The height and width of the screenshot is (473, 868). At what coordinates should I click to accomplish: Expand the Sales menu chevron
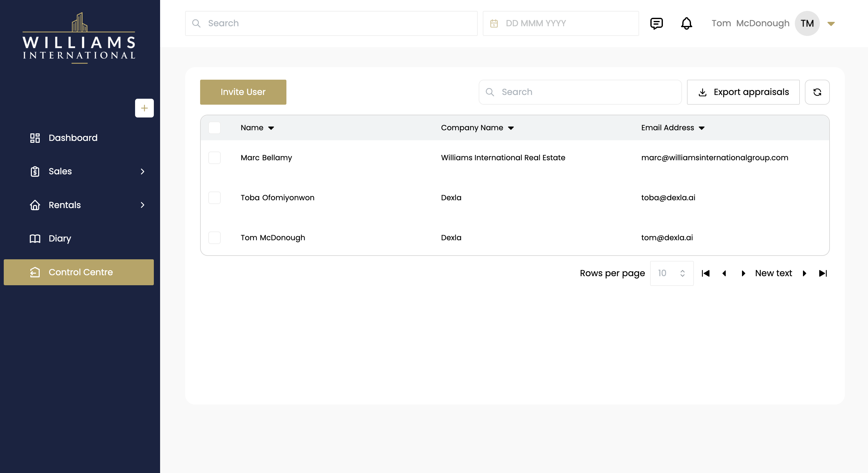tap(143, 171)
